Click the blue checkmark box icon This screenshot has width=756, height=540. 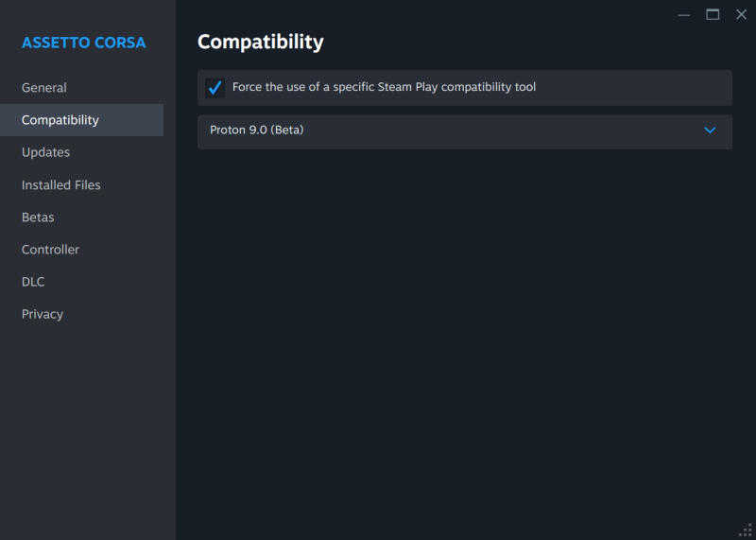click(215, 88)
